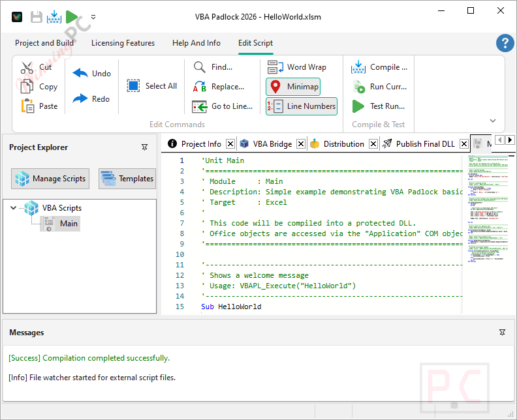Screen dimensions: 517x420
Task: Click line number 15 in the gutter
Action: [180, 307]
